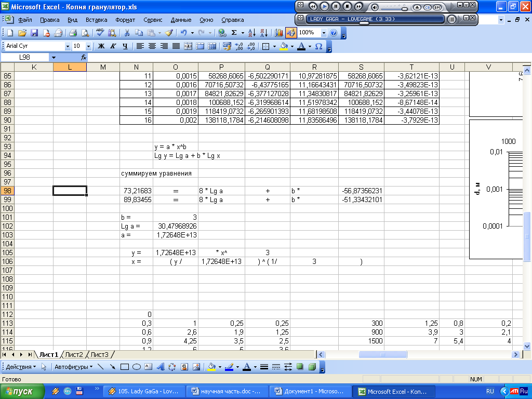Center cell text horizontally

[x=152, y=46]
